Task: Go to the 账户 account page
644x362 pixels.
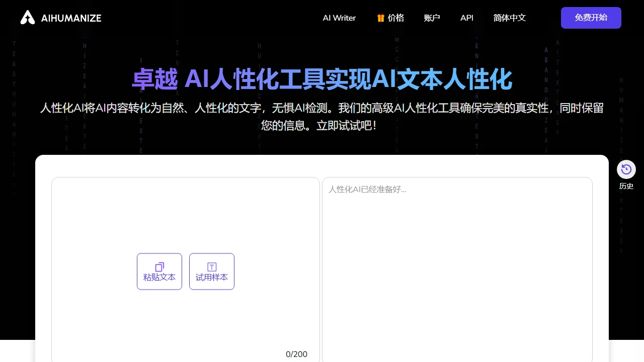Action: [432, 18]
